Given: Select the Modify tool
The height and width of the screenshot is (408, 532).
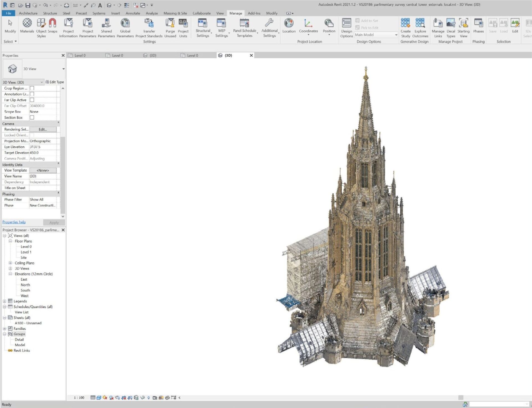Looking at the screenshot, I should [10, 26].
